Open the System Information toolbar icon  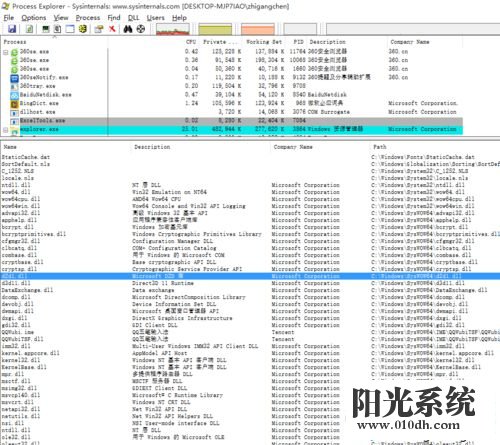point(45,29)
